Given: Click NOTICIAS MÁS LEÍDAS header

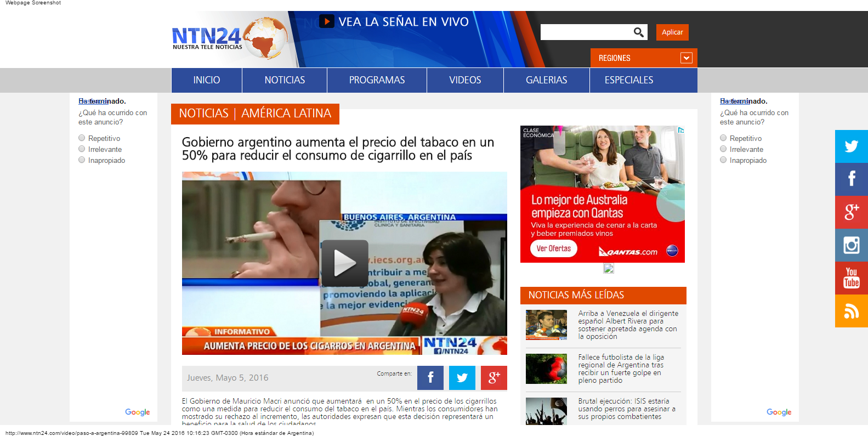Looking at the screenshot, I should [603, 295].
